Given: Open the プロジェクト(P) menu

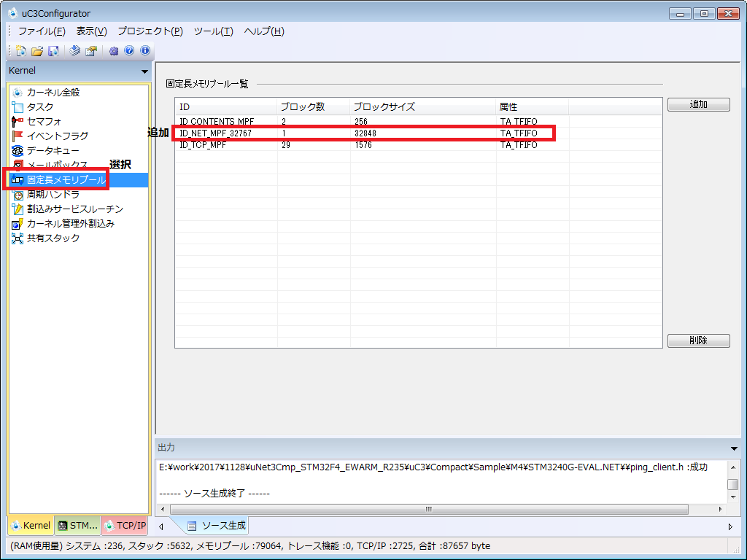Looking at the screenshot, I should click(150, 31).
